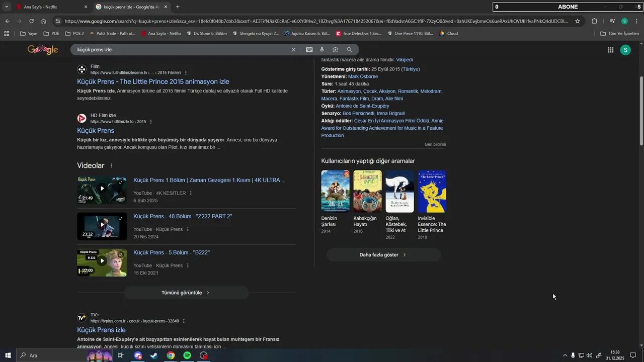Open options menu for tvplus.com.tr result
This screenshot has width=644, height=362.
pyautogui.click(x=184, y=321)
